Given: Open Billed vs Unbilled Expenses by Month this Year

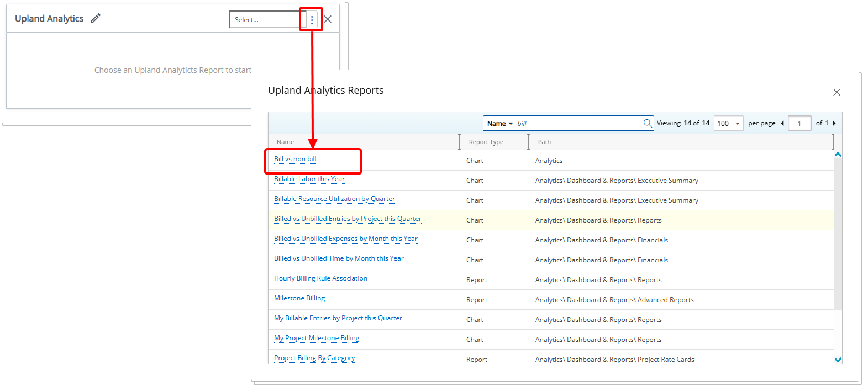Looking at the screenshot, I should 346,239.
